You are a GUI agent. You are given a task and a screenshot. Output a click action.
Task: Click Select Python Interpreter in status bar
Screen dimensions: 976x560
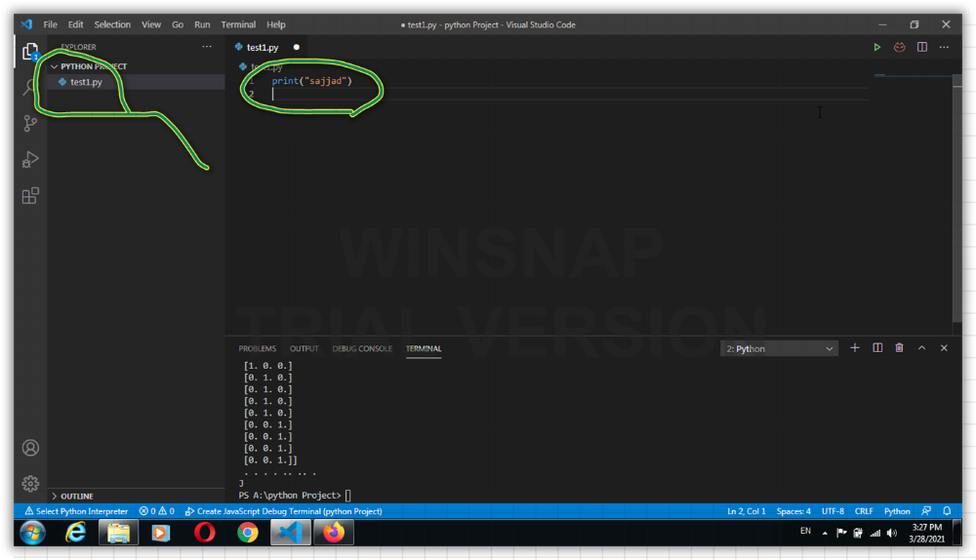[76, 511]
